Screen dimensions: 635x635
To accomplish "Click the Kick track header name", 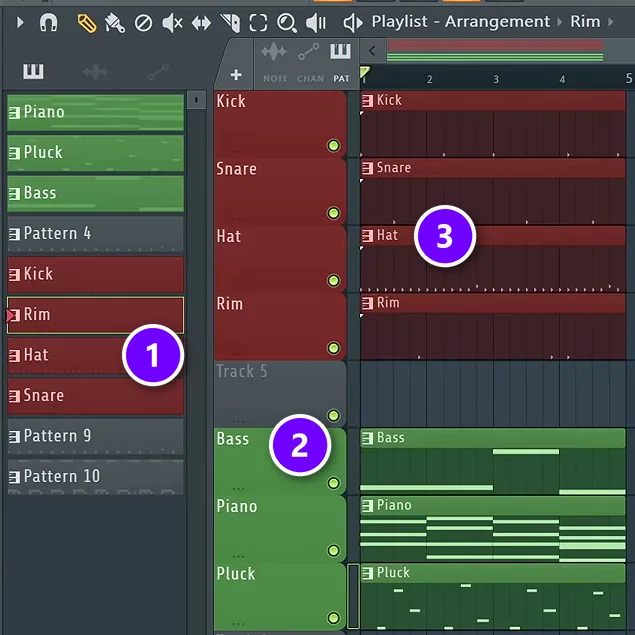I will click(231, 101).
